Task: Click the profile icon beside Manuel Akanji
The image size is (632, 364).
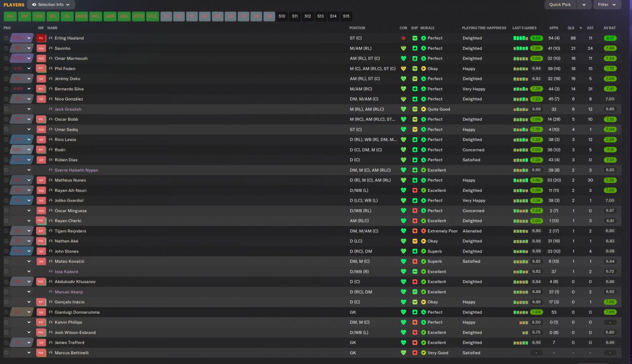Action: coord(50,292)
